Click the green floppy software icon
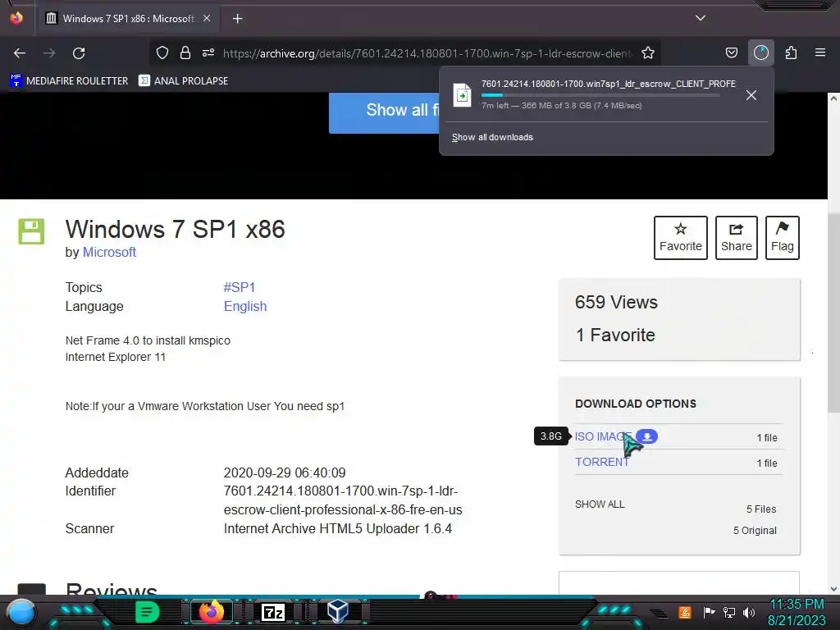Viewport: 840px width, 630px height. point(31,231)
